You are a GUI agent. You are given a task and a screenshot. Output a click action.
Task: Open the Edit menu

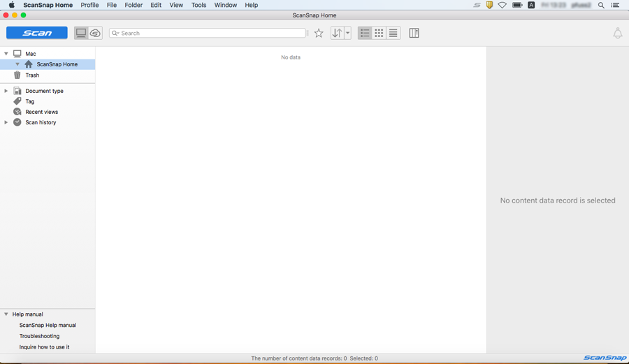click(156, 5)
